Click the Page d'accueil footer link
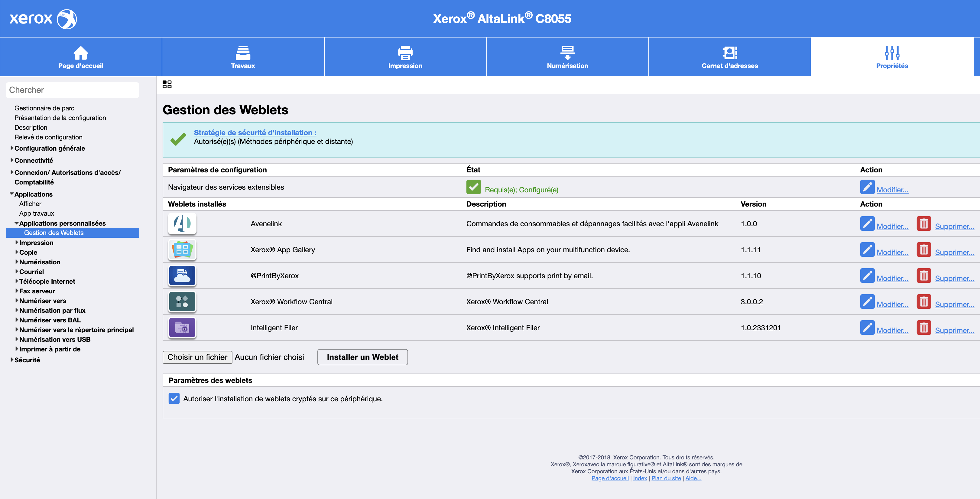 pos(610,478)
